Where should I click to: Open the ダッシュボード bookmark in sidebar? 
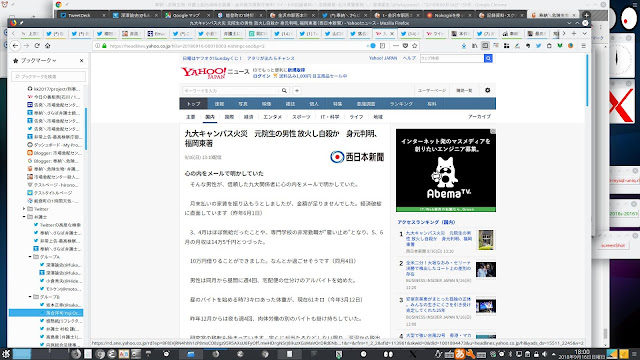point(54,145)
